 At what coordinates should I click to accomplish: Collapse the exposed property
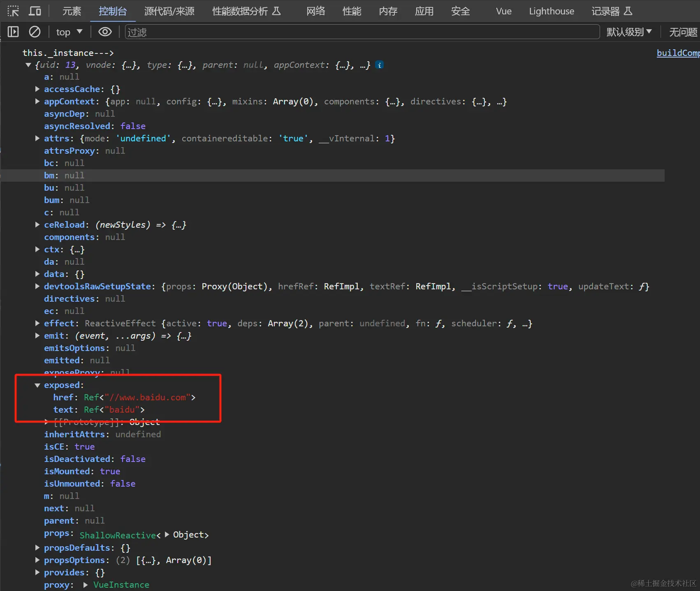click(x=37, y=385)
